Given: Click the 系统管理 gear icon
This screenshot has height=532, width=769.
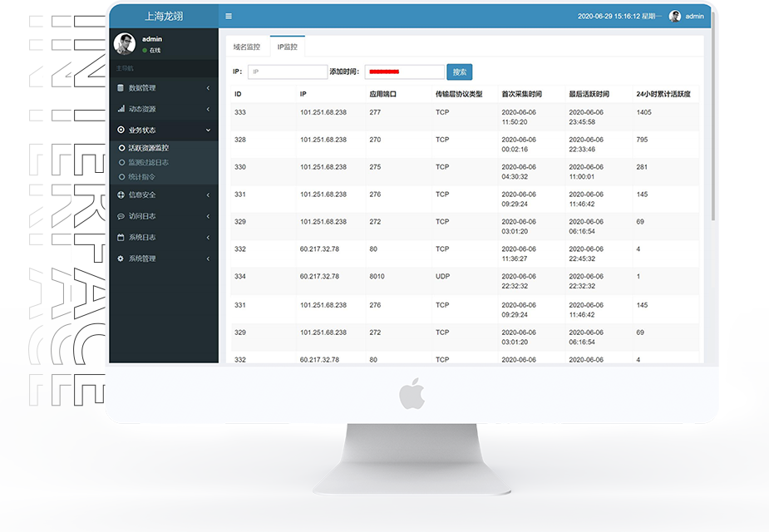Looking at the screenshot, I should [121, 259].
